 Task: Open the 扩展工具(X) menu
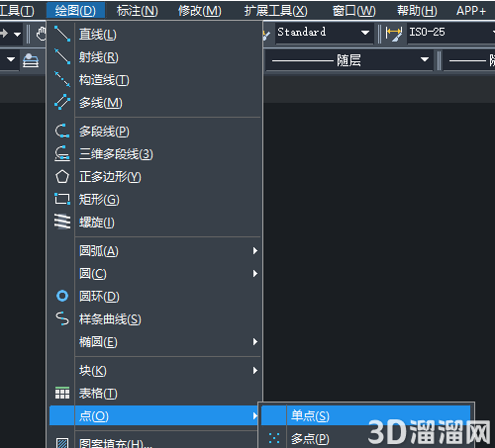[275, 11]
